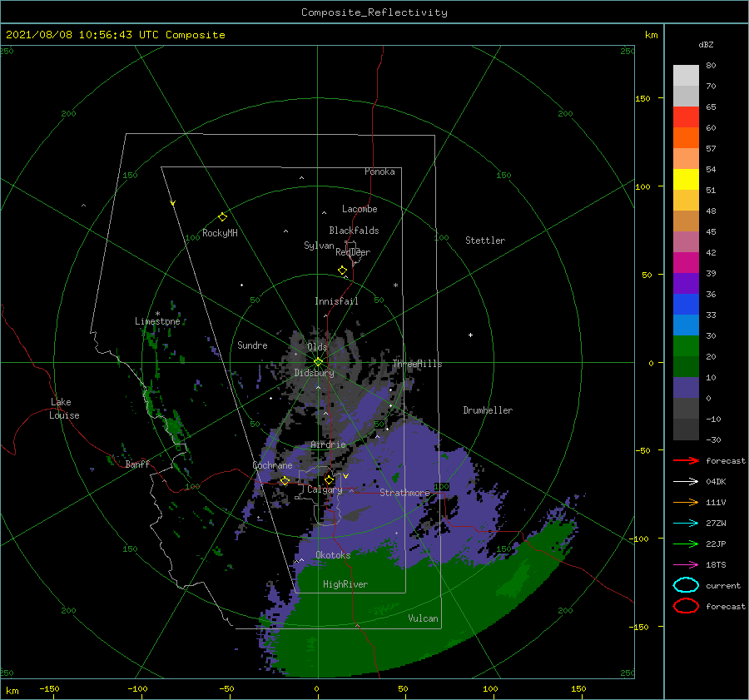This screenshot has width=749, height=700.
Task: Click the 18TS legend label
Action: click(x=716, y=565)
